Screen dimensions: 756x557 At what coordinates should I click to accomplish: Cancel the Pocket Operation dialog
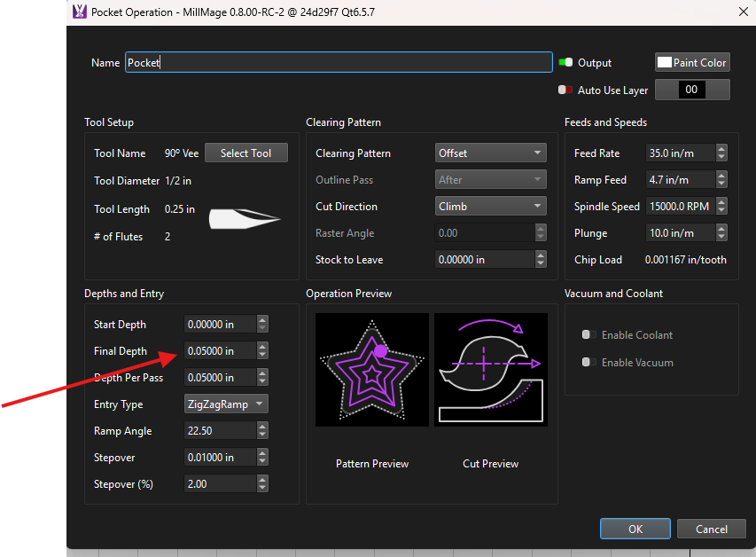(x=711, y=529)
